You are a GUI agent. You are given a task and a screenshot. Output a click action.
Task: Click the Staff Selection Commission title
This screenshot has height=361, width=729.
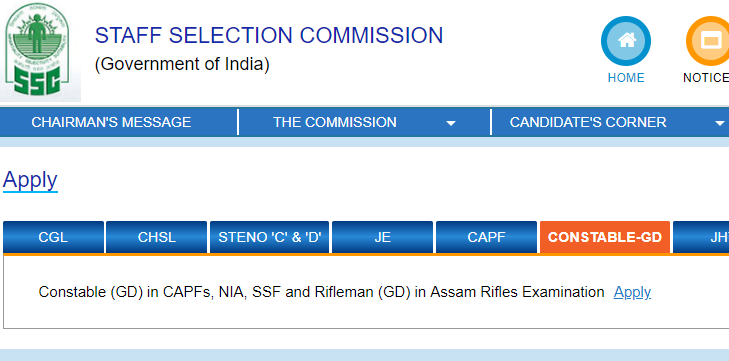pyautogui.click(x=269, y=36)
